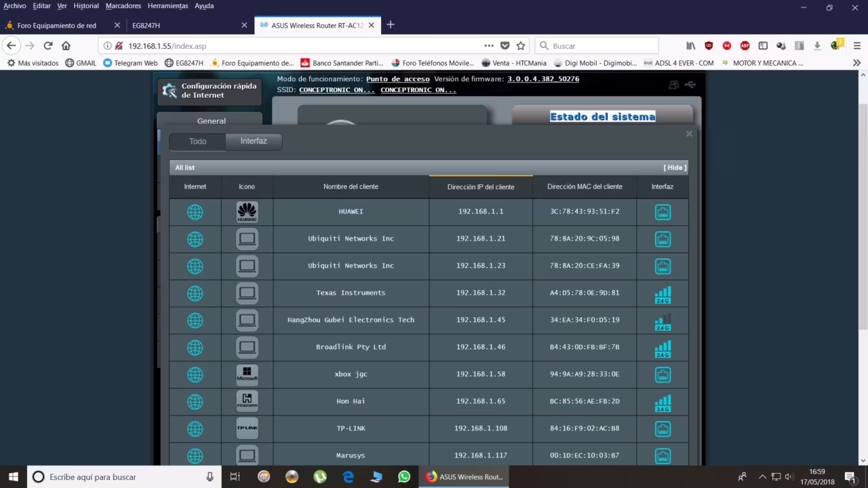The height and width of the screenshot is (488, 868).
Task: Open WhatsApp from the taskbar
Action: [x=404, y=476]
